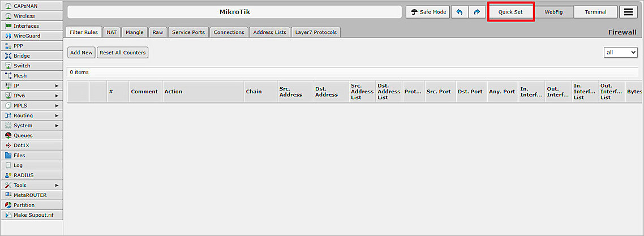644x236 pixels.
Task: Click the Files folder icon
Action: click(8, 155)
